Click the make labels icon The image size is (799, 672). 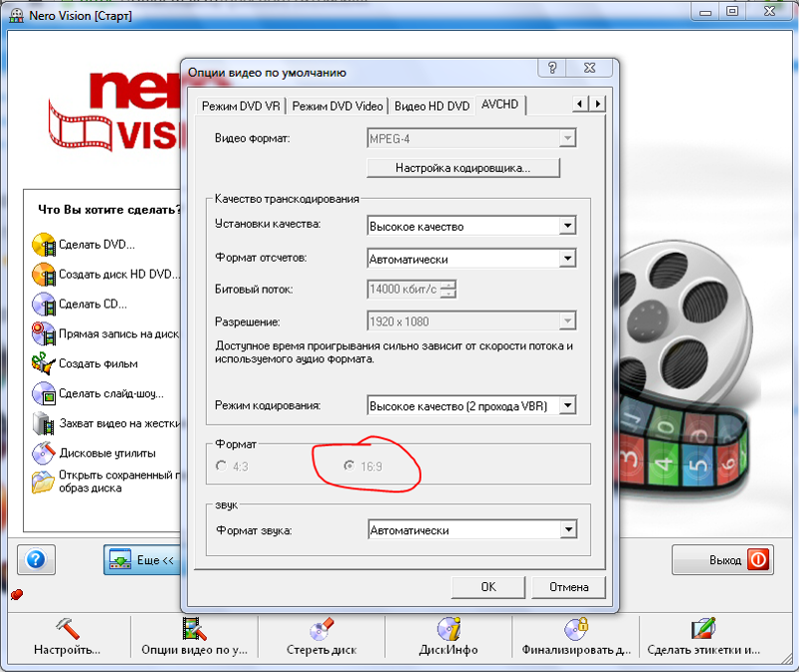pyautogui.click(x=703, y=629)
